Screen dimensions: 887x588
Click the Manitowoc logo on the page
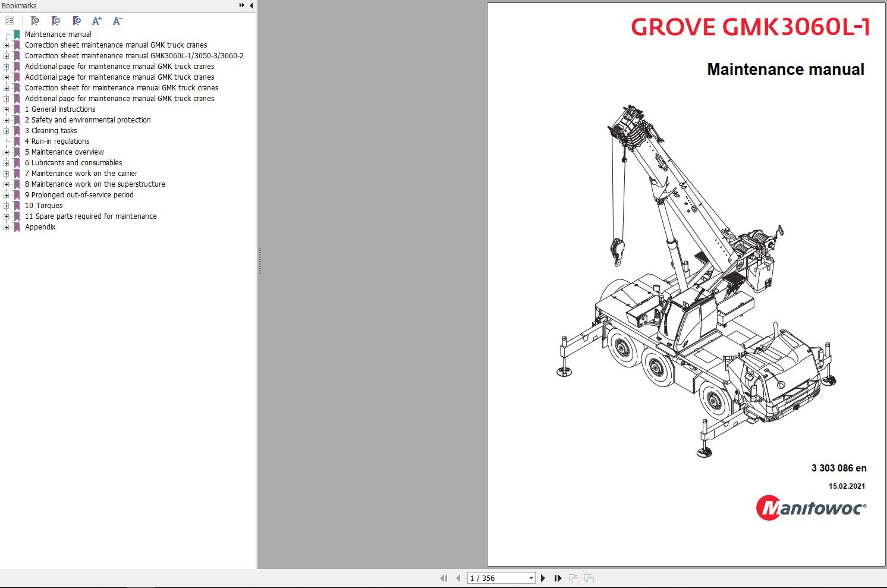(x=811, y=508)
